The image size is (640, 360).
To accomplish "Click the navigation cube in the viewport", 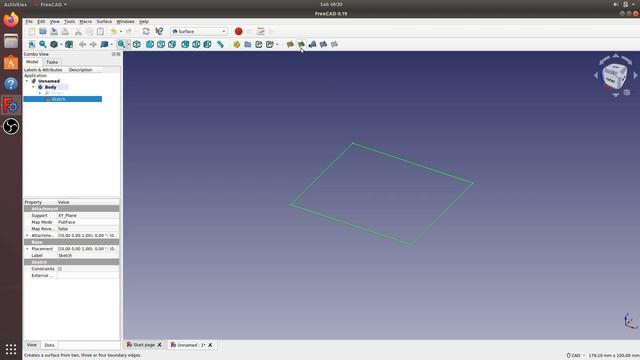I will [x=615, y=75].
